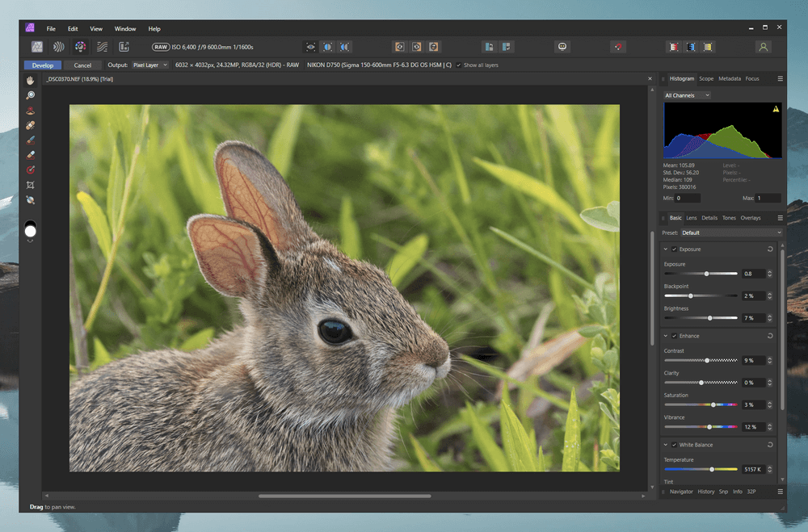Click the Export persona icon
The height and width of the screenshot is (532, 808).
[124, 47]
